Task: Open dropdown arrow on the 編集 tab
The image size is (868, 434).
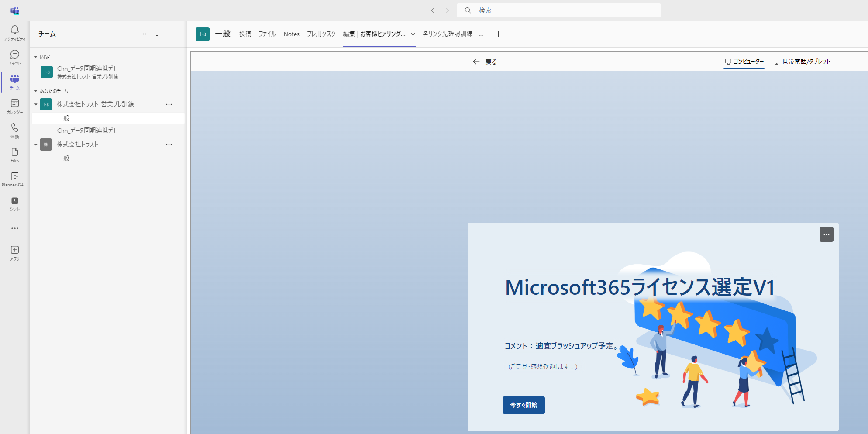Action: pos(413,34)
